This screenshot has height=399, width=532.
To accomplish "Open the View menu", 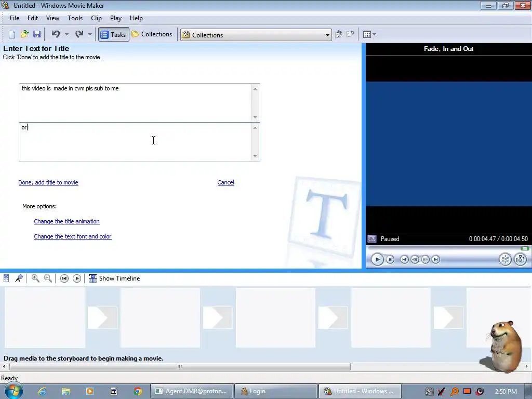I will pos(52,18).
